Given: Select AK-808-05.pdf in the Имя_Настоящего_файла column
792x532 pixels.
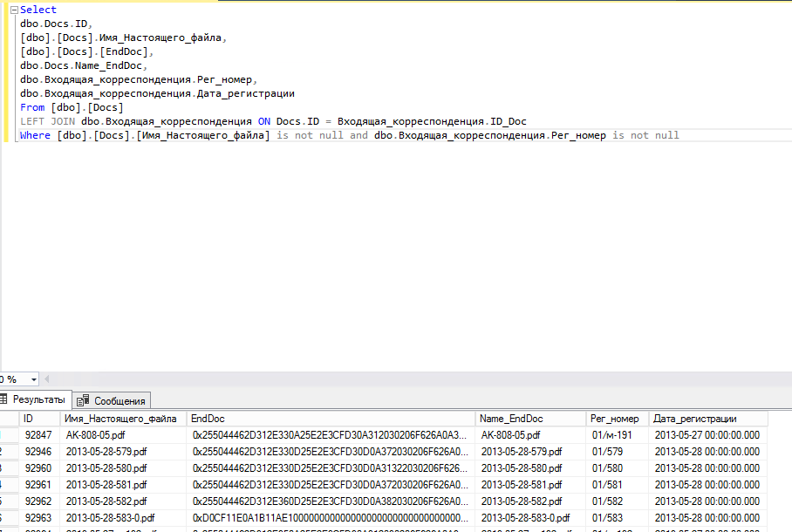Looking at the screenshot, I should pyautogui.click(x=123, y=435).
